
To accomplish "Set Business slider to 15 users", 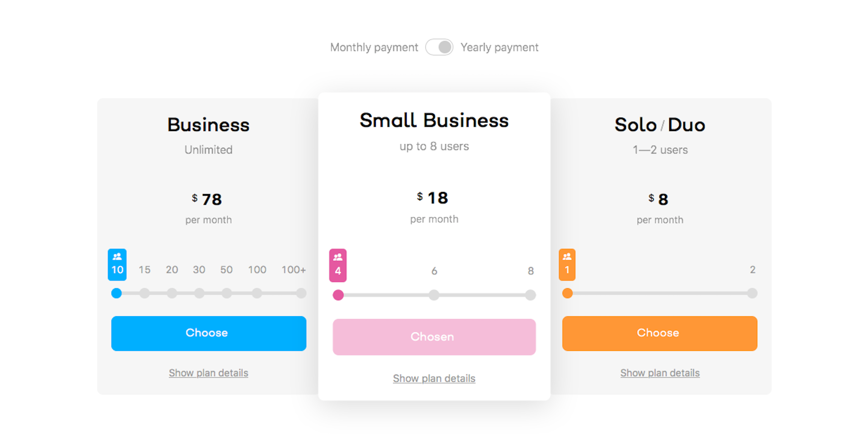I will point(145,293).
